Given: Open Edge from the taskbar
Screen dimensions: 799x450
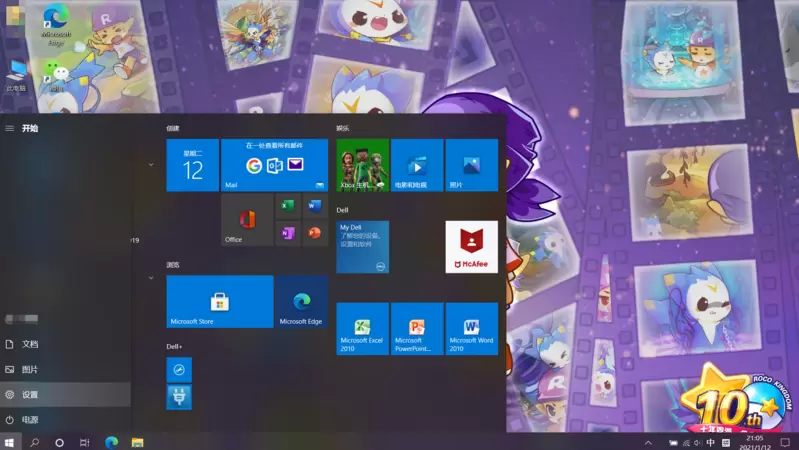Looking at the screenshot, I should coord(112,442).
